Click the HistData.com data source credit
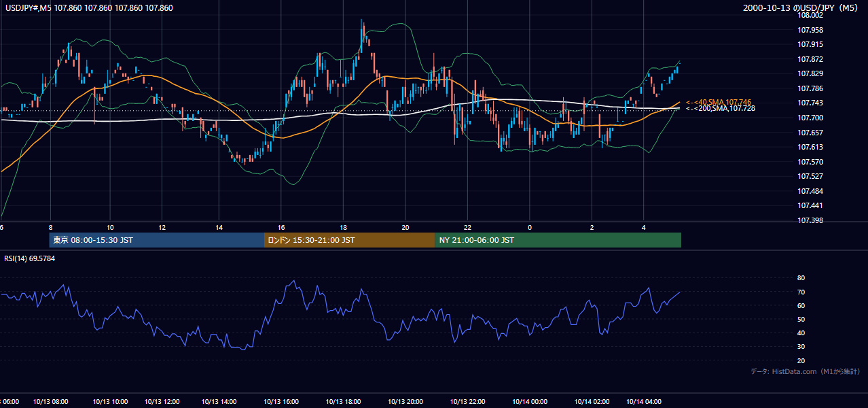This screenshot has height=408, width=868. point(806,371)
